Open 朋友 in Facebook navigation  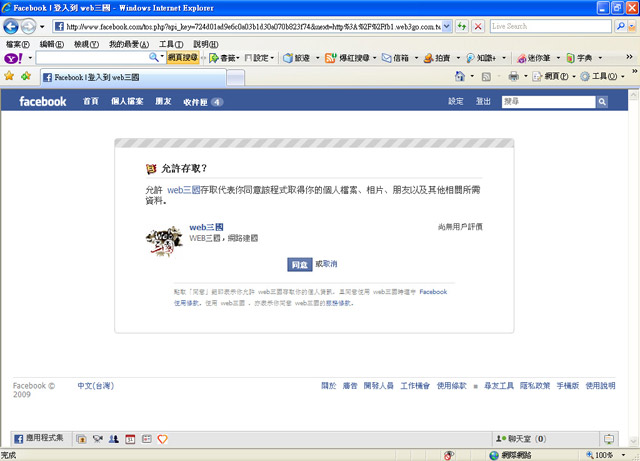tap(163, 101)
